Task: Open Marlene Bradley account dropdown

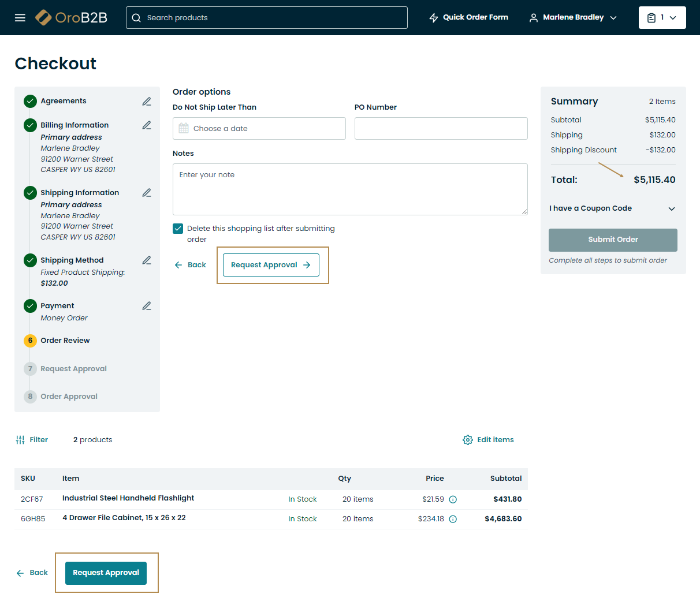Action: pos(573,17)
